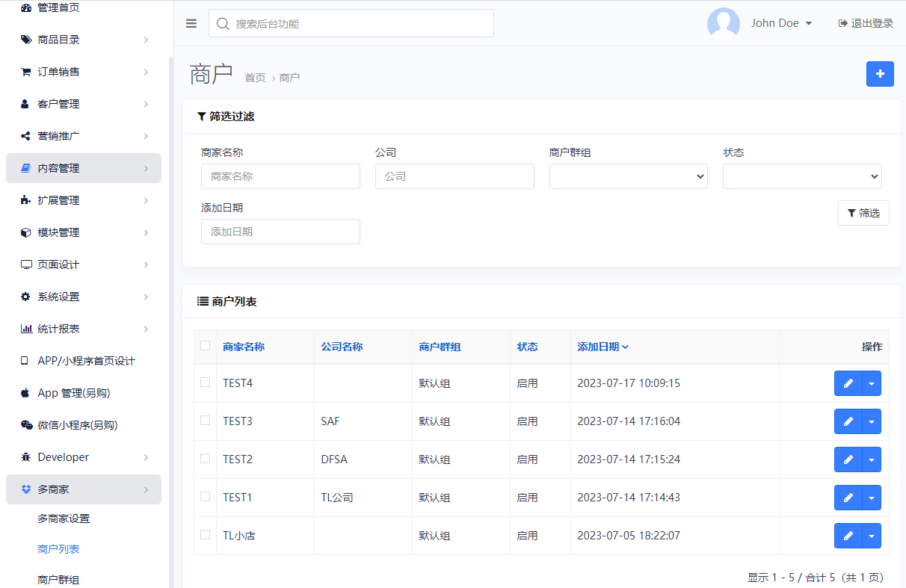The width and height of the screenshot is (906, 588).
Task: Click the 搜索后台功能 search field
Action: (x=351, y=23)
